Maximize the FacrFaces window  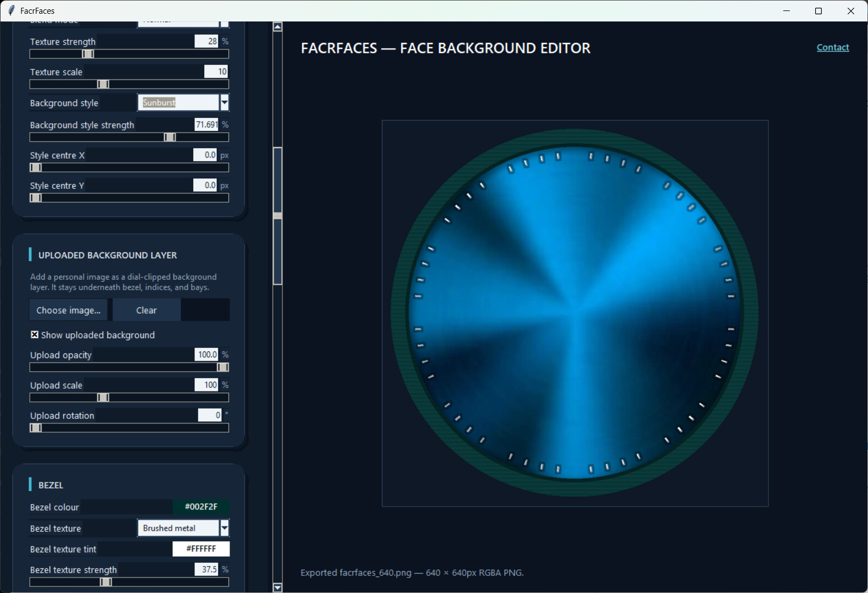click(818, 10)
